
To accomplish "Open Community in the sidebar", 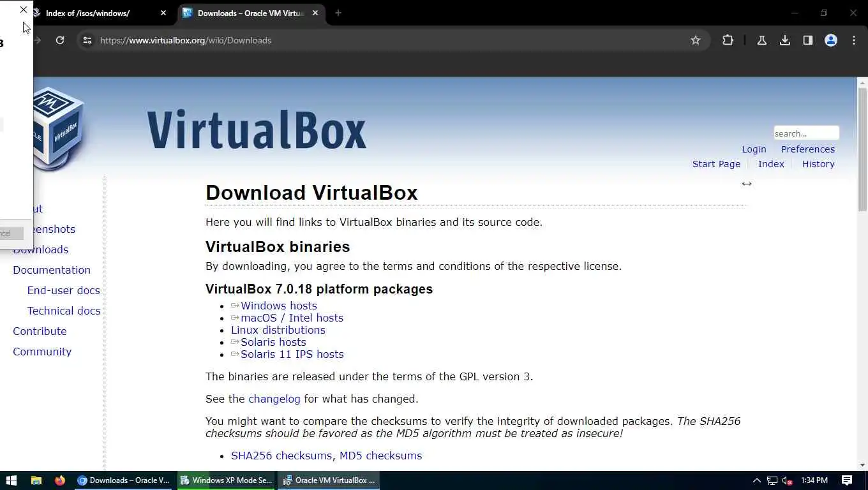I will pyautogui.click(x=42, y=352).
